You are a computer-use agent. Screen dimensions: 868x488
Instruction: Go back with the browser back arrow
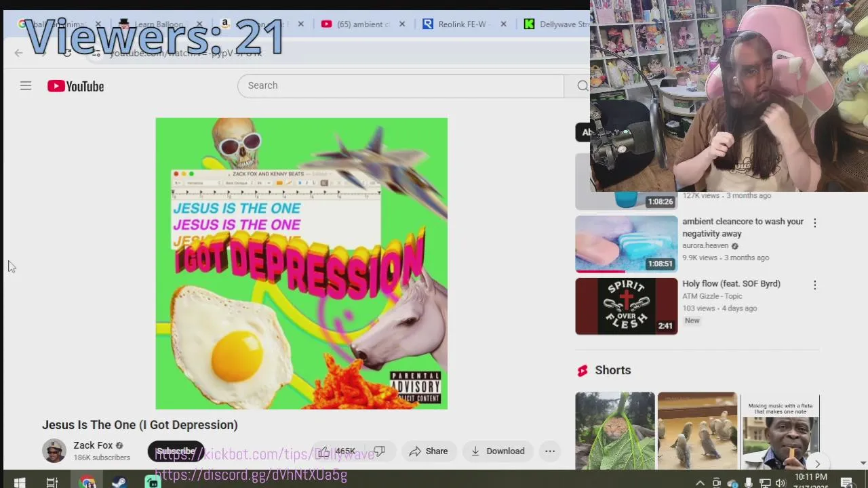tap(18, 53)
